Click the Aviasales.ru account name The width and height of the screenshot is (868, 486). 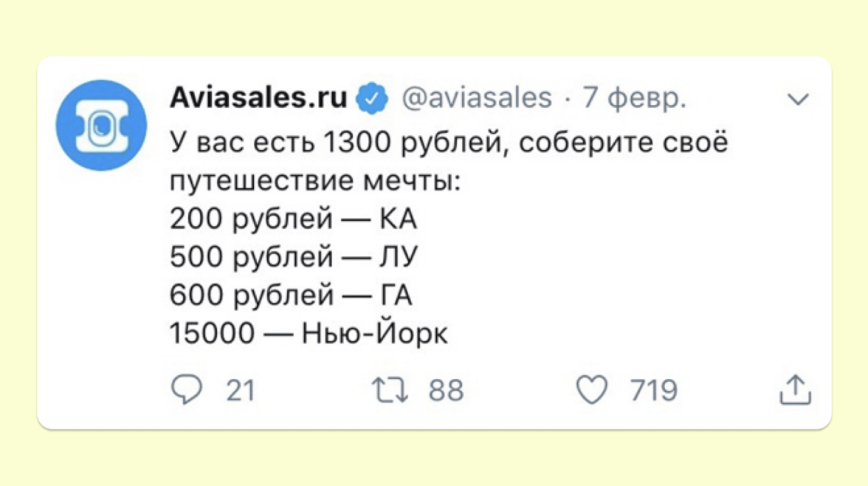258,97
